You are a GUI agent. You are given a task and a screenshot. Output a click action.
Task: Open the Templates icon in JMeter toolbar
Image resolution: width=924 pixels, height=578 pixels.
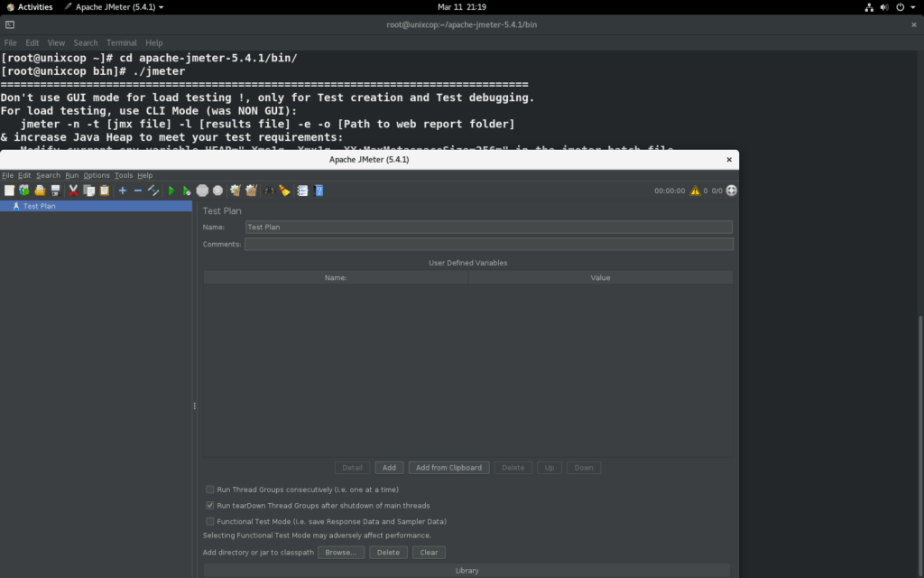coord(24,191)
